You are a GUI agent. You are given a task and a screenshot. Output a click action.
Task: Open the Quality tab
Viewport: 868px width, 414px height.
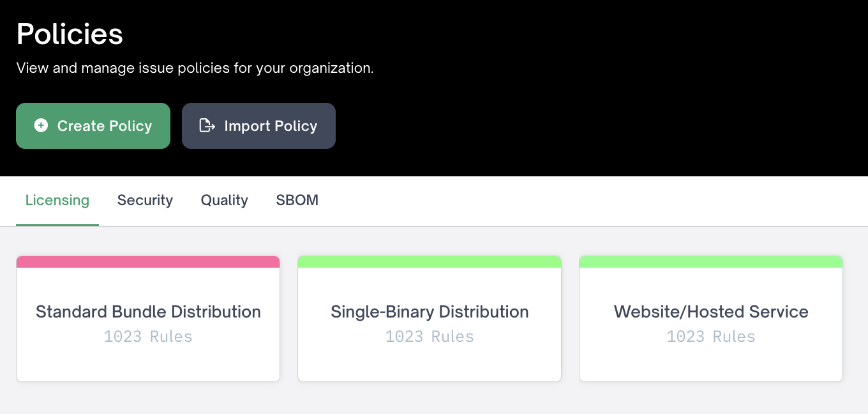[x=224, y=200]
